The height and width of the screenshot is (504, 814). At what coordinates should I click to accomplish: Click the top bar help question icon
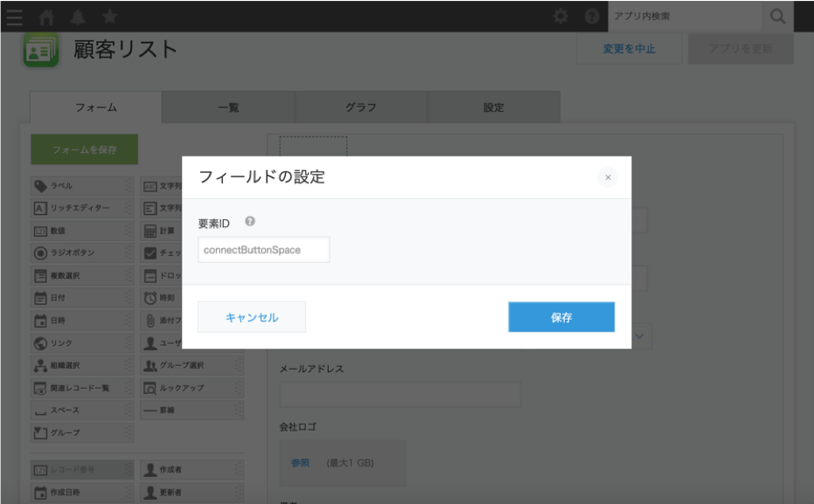coord(592,16)
